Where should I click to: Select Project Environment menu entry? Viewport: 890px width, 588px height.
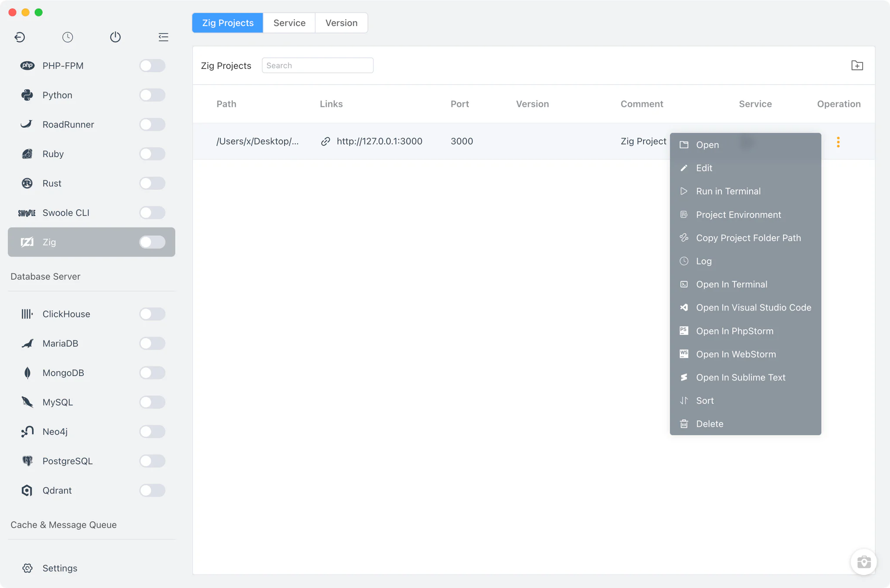(745, 215)
